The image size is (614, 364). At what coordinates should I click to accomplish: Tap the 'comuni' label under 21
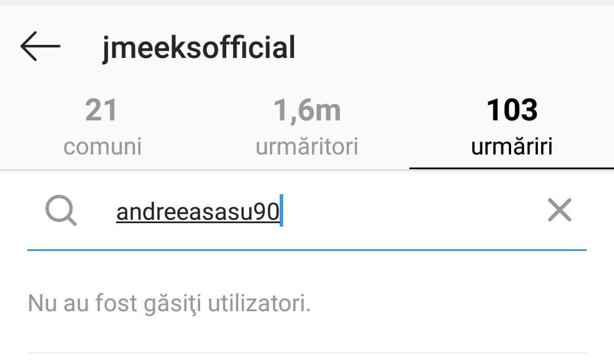point(102,147)
